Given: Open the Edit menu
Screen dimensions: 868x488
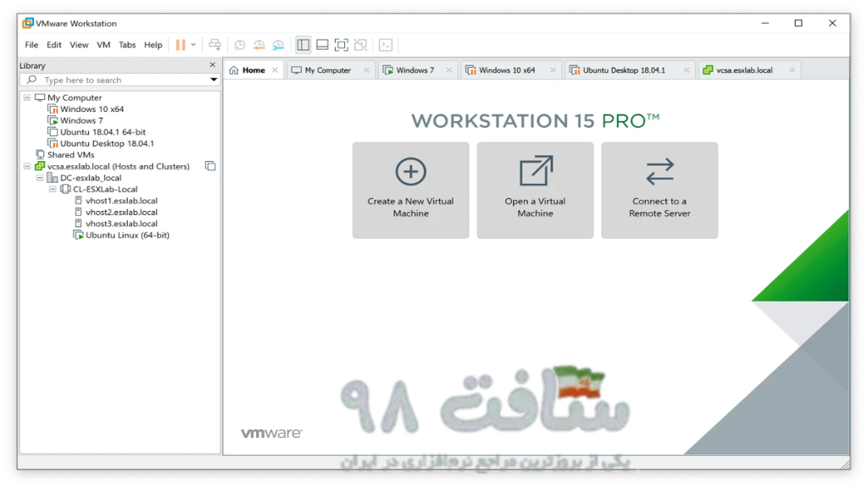Looking at the screenshot, I should pos(53,45).
